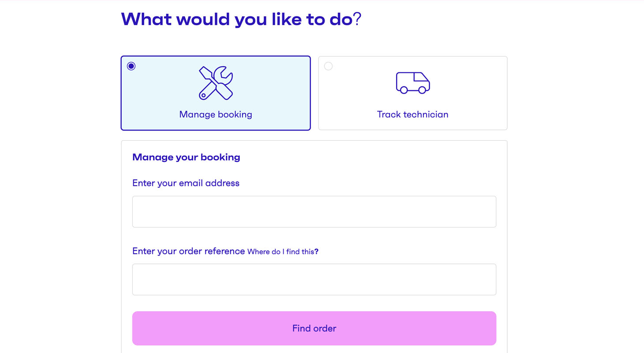Select the Track technician radio button
This screenshot has width=644, height=353.
(x=328, y=66)
